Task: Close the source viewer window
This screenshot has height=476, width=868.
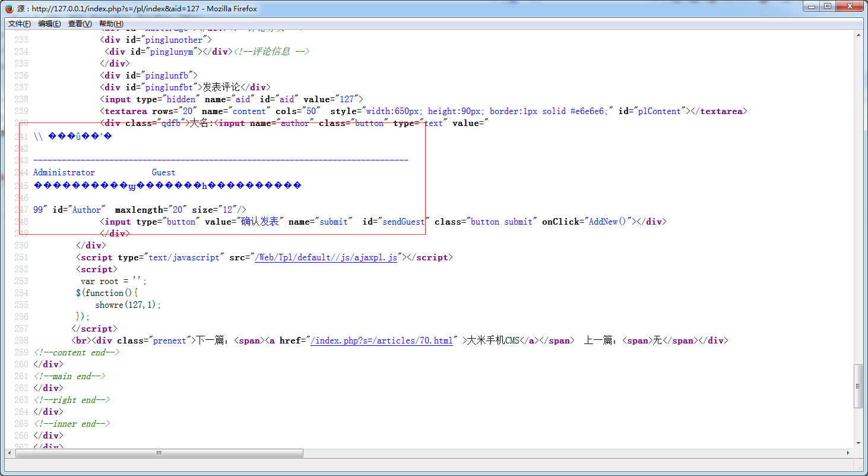Action: pyautogui.click(x=850, y=7)
